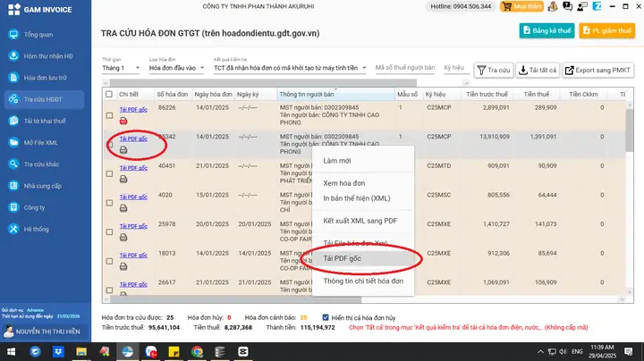This screenshot has height=361, width=644.
Task: Open the chat support icon in title bar
Action: coord(568,6)
